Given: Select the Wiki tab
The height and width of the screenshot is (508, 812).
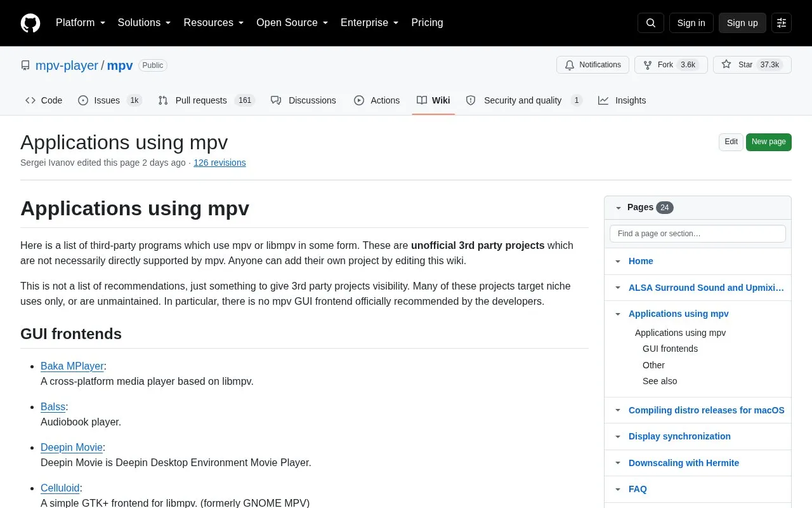Looking at the screenshot, I should (433, 100).
